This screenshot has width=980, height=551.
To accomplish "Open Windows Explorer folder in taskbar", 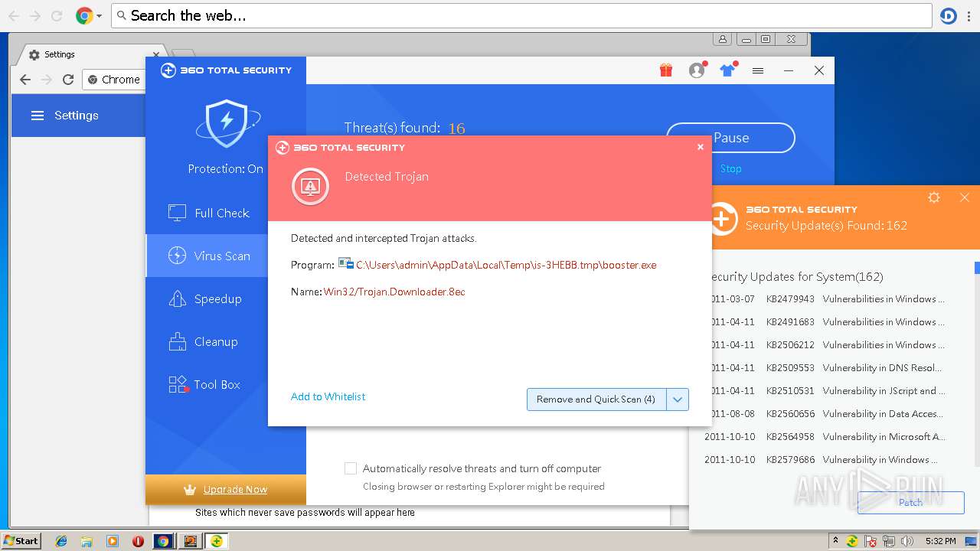I will coord(87,541).
